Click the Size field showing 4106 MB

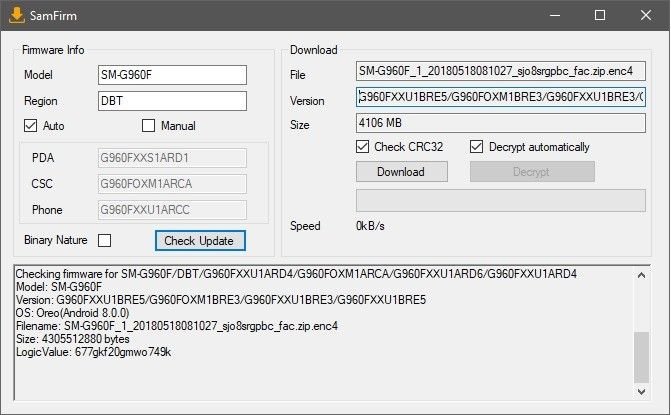[501, 123]
